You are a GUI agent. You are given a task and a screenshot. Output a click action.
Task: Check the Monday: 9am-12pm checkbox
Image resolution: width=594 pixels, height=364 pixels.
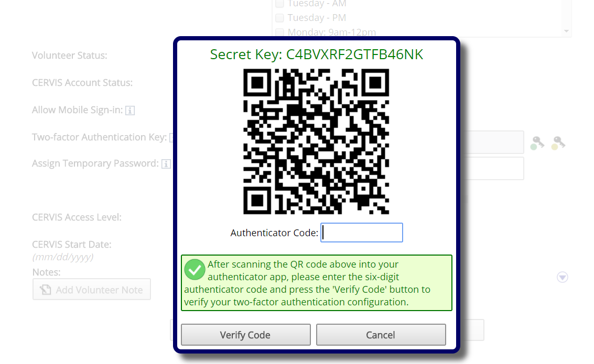279,32
